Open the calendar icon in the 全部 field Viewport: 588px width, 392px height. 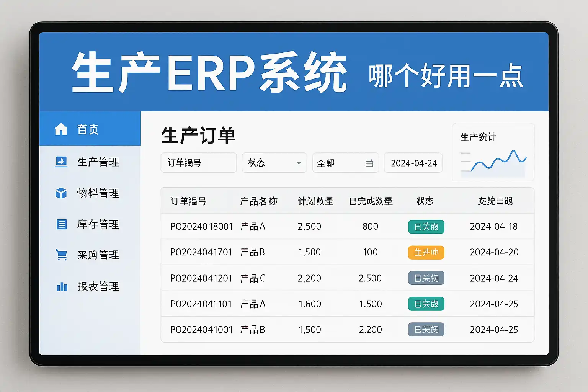pos(369,163)
